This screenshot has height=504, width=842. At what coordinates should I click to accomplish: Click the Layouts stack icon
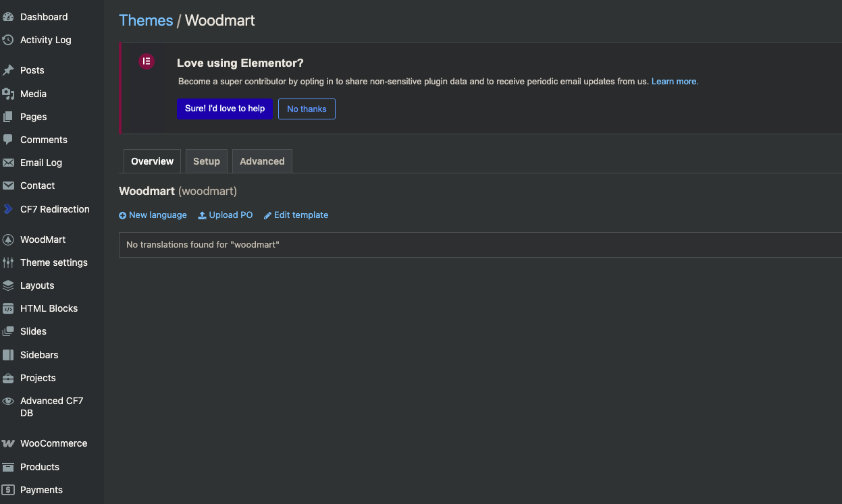(x=8, y=285)
